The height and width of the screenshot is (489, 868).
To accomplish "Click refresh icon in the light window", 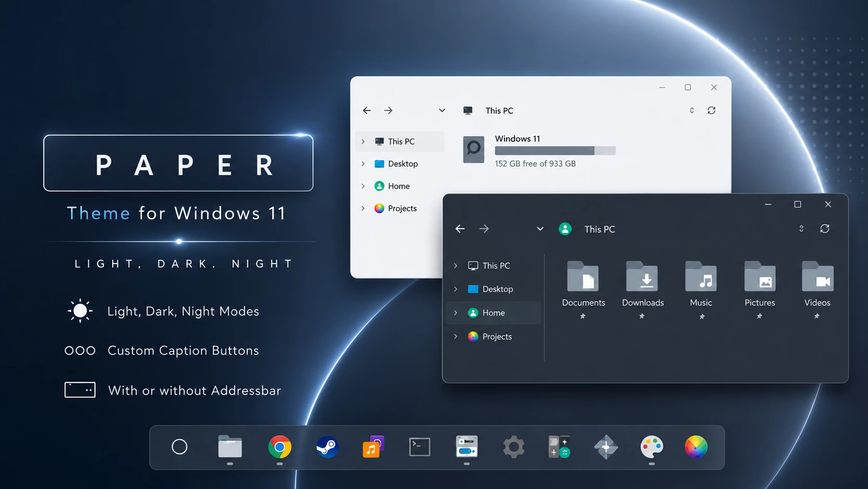I will pos(712,110).
